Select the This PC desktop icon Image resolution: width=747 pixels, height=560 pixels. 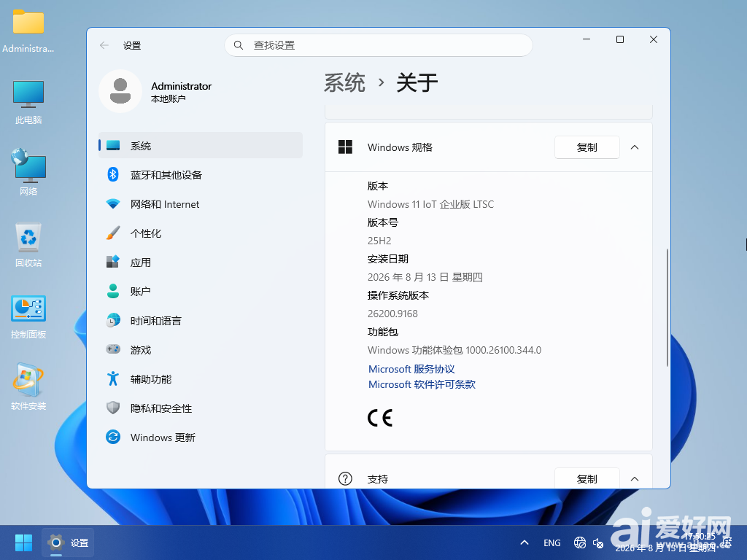[28, 102]
